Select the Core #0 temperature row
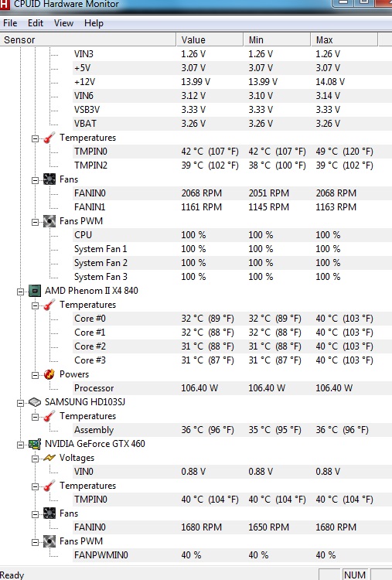Screen dimensions: 392x580 point(232,319)
